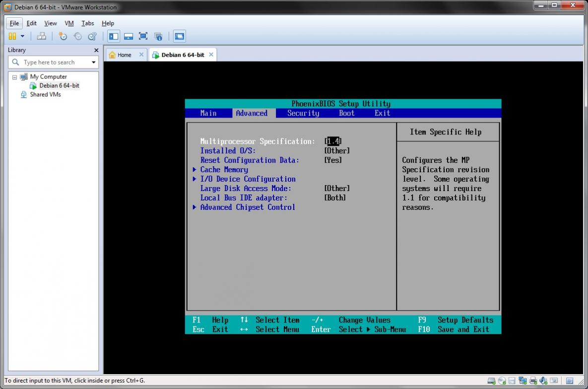
Task: Take a snapshot of the virtual machine
Action: [x=63, y=36]
